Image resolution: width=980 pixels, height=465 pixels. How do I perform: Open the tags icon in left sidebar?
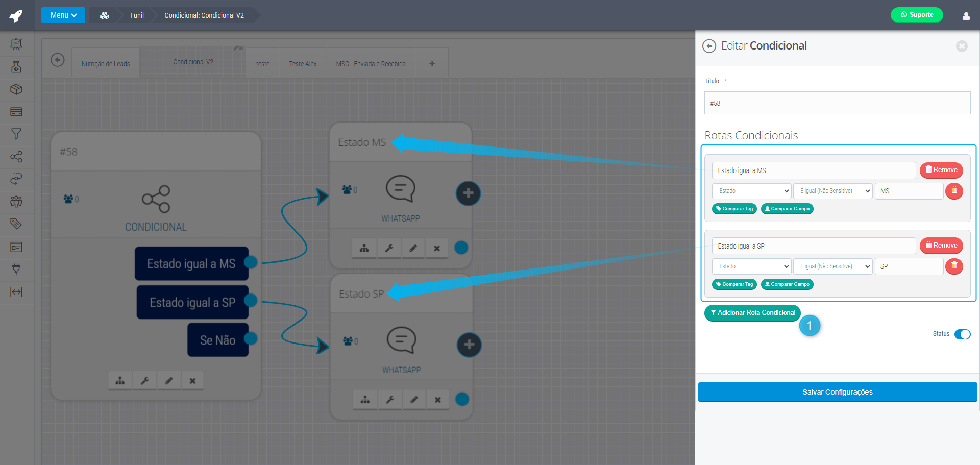(16, 224)
